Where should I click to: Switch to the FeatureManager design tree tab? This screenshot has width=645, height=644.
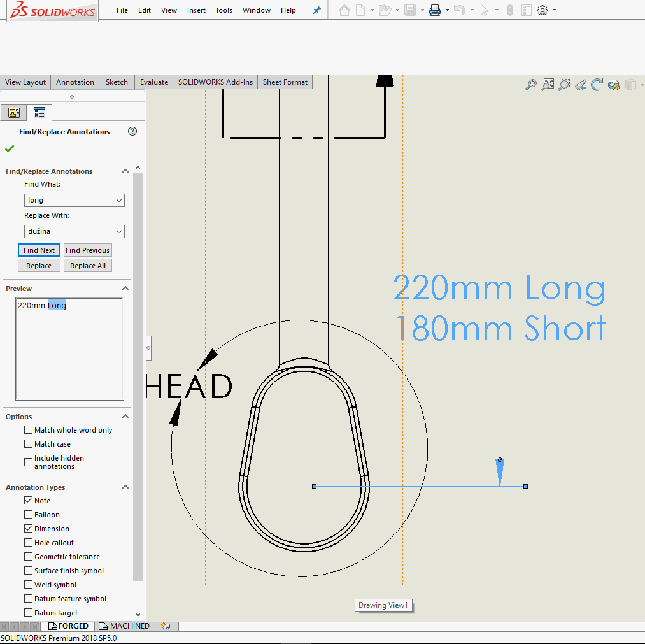tap(14, 112)
